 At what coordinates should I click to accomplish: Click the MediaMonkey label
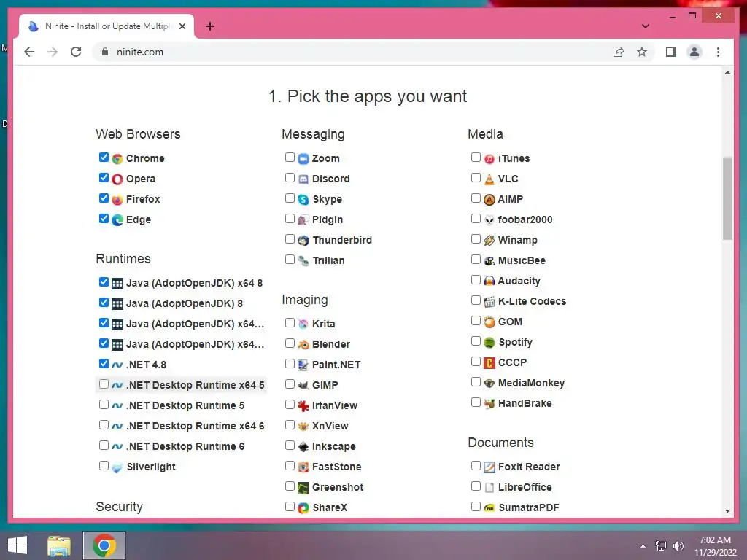coord(531,384)
